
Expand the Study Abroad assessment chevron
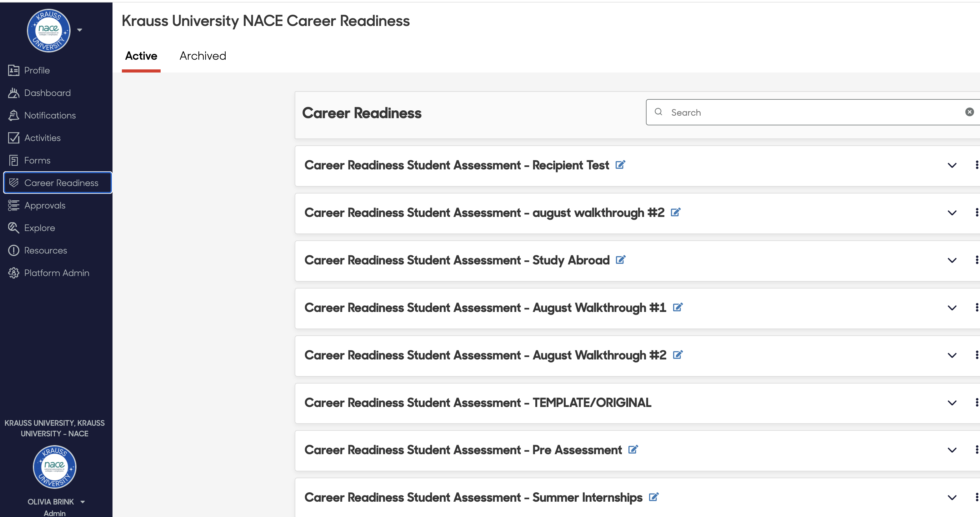tap(952, 260)
